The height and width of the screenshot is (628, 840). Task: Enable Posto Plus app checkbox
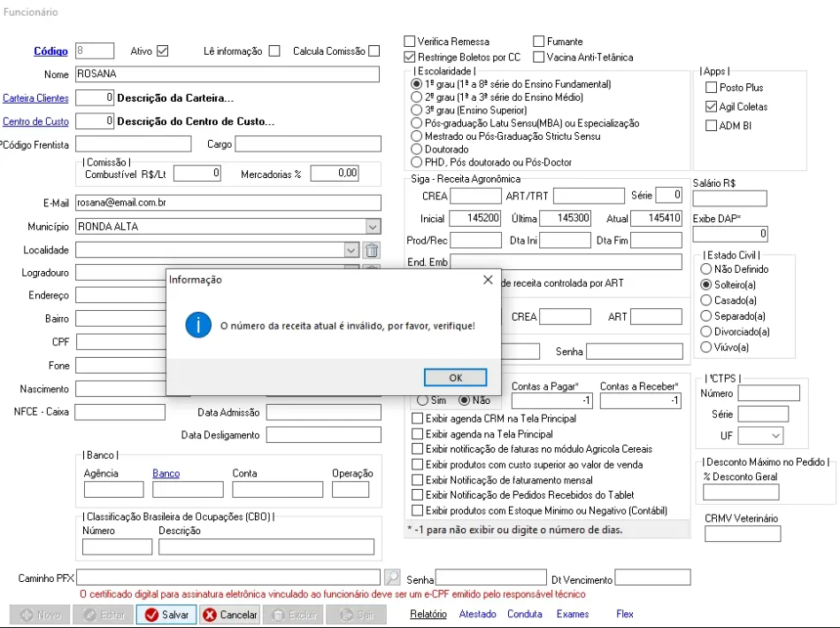point(711,88)
